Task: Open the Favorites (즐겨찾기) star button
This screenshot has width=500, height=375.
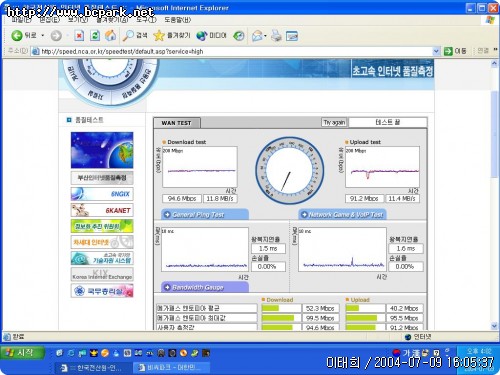Action: pos(172,36)
